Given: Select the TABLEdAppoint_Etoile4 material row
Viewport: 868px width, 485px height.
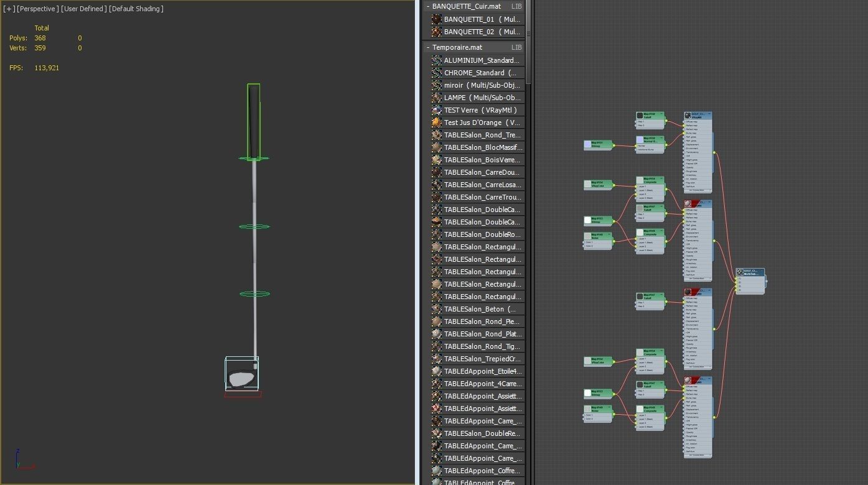Looking at the screenshot, I should [x=477, y=371].
